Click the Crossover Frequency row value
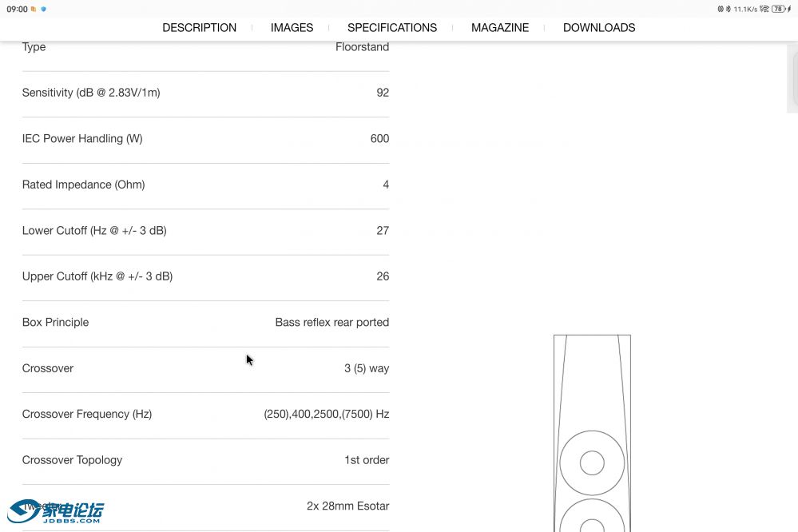 coord(326,414)
